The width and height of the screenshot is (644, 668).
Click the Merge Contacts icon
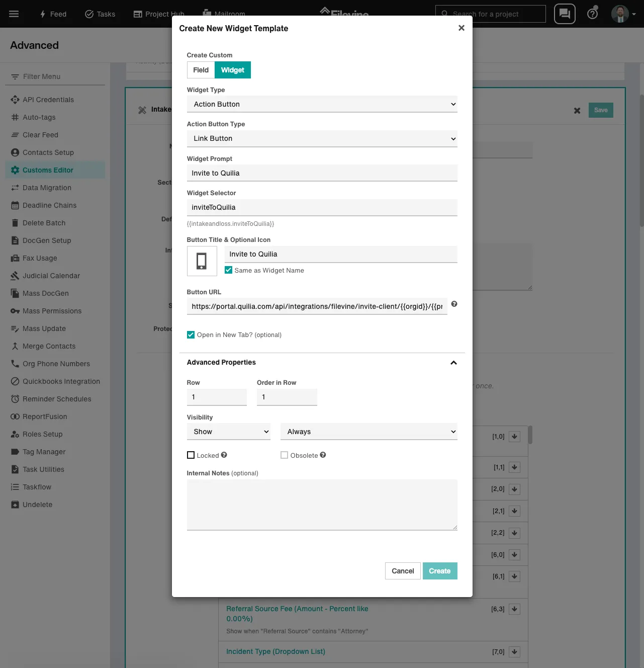click(x=15, y=346)
